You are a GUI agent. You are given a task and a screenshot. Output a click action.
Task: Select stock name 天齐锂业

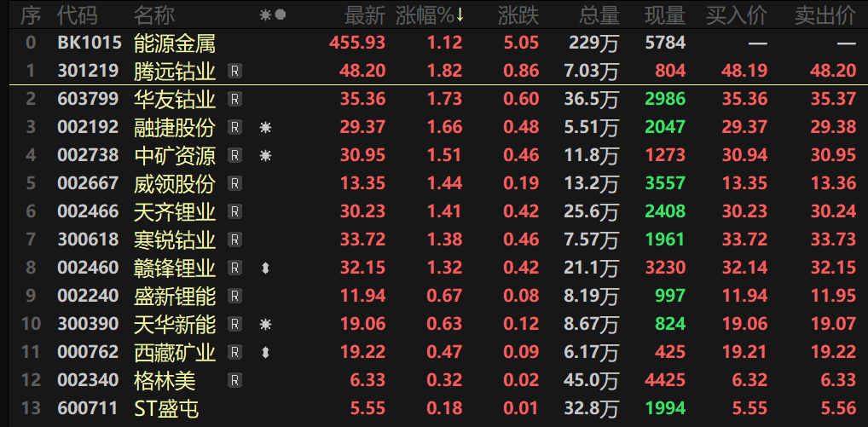coord(175,211)
